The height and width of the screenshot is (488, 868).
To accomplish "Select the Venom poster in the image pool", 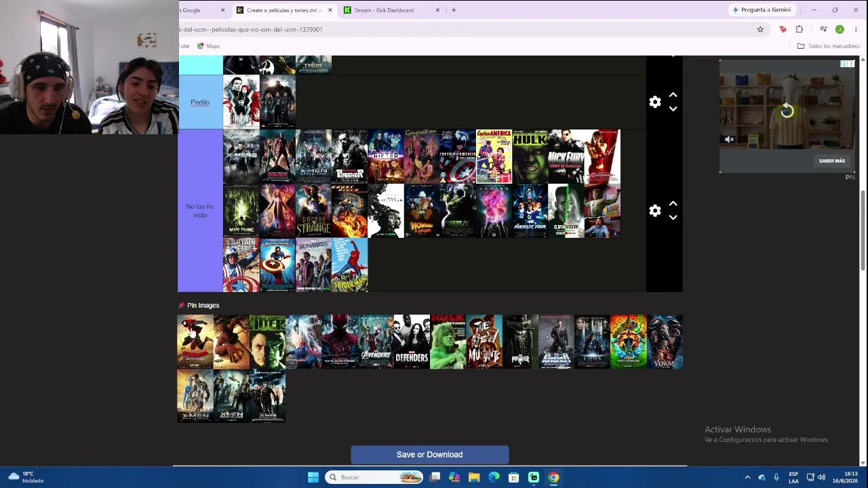I will click(665, 342).
